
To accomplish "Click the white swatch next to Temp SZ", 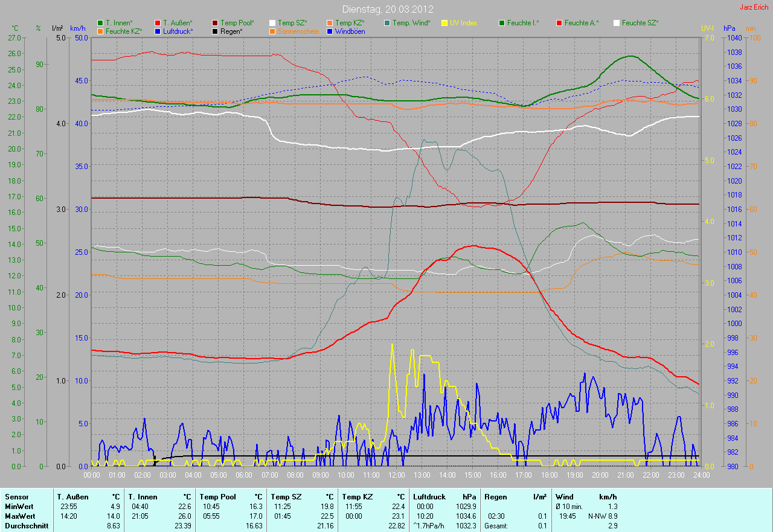I will pyautogui.click(x=272, y=23).
